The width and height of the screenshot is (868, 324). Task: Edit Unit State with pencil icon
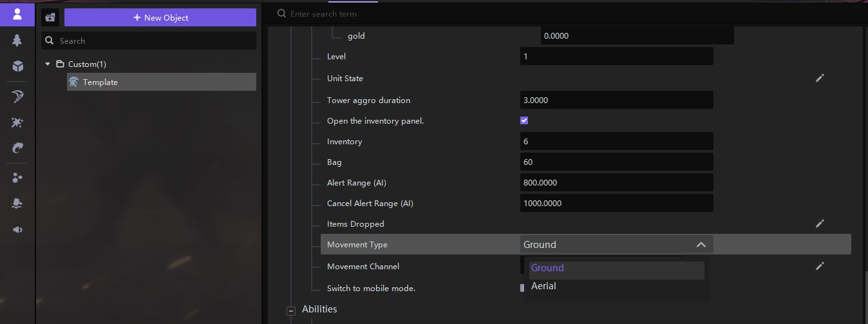[x=820, y=78]
